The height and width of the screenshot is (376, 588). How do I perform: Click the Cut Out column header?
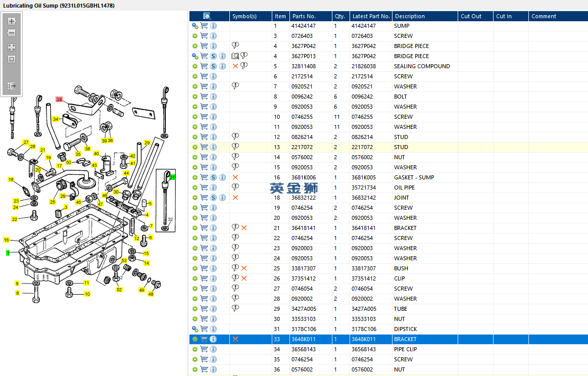pyautogui.click(x=475, y=16)
